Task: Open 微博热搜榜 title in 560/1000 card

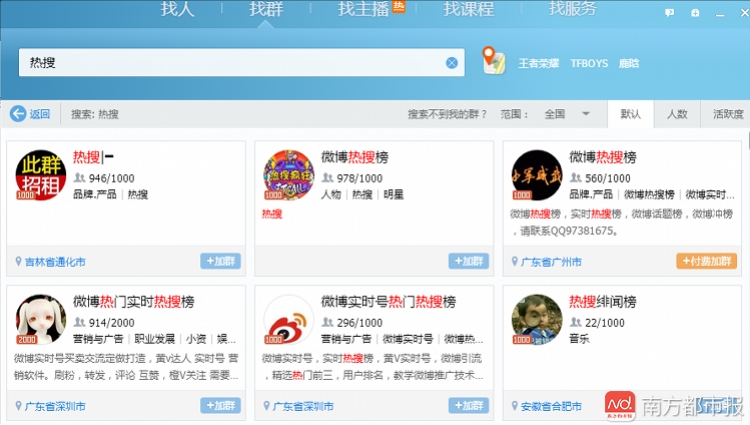Action: pos(603,157)
